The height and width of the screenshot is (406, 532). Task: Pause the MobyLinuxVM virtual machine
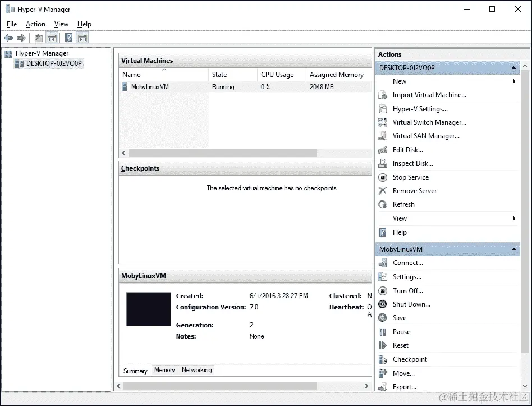[x=401, y=331]
